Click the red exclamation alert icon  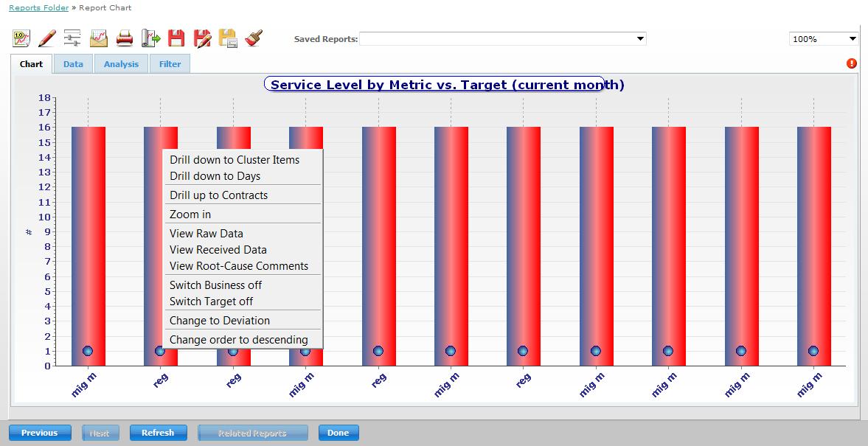coord(852,64)
